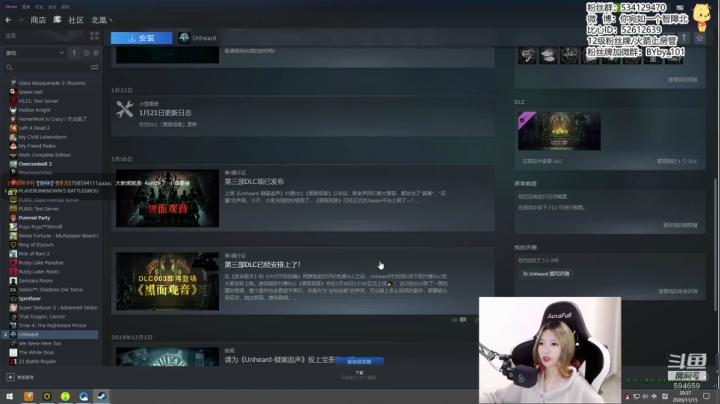Screen dimensions: 720x404
Task: Click the wrench and screwdriver update icon
Action: click(124, 109)
